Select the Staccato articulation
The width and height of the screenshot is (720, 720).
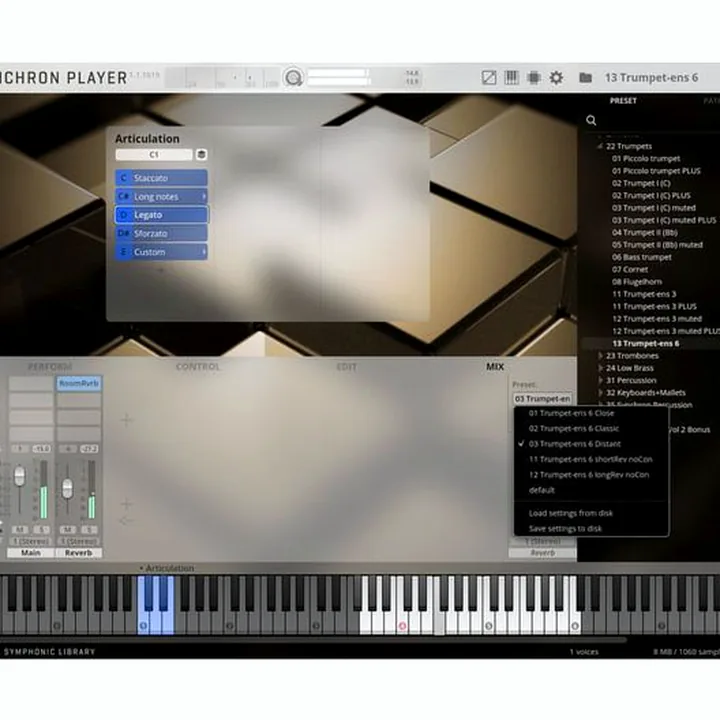pos(161,178)
